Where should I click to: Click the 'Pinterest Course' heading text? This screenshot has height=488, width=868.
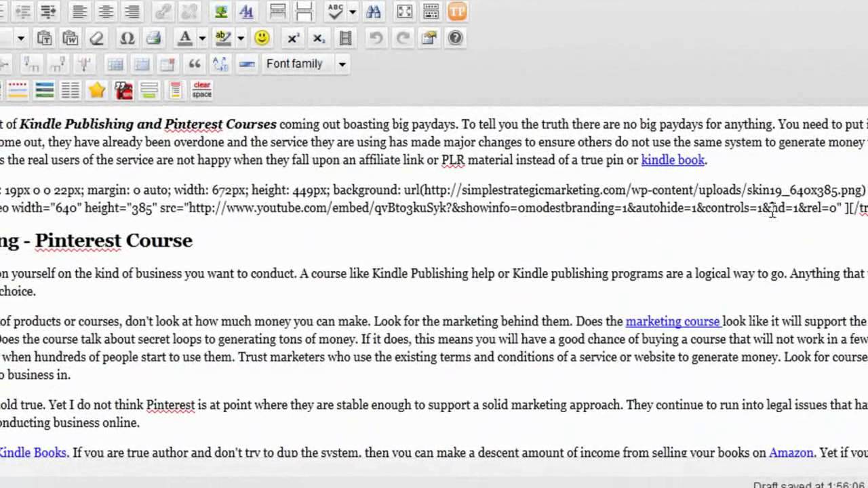coord(114,241)
